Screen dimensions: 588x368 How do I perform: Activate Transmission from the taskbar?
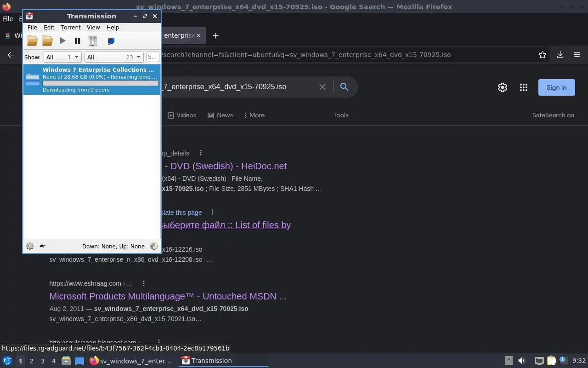(224, 361)
